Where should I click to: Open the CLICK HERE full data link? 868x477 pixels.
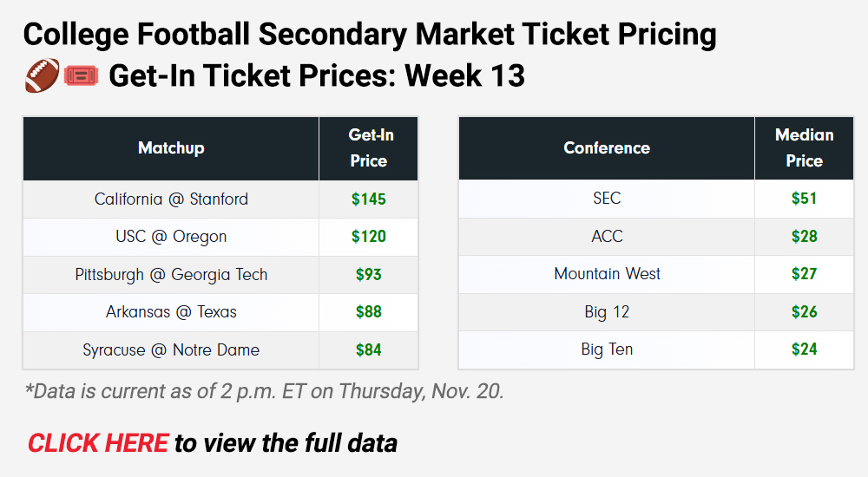[x=97, y=443]
